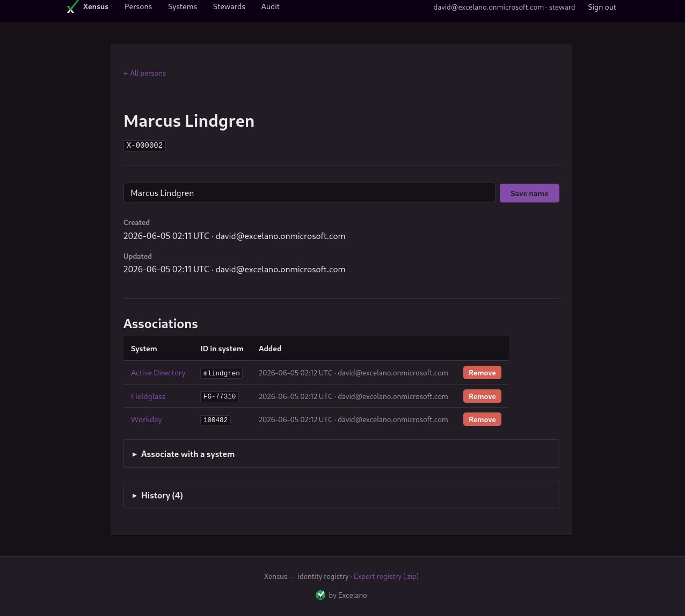The image size is (685, 616).
Task: Open the Persons menu
Action: (138, 6)
